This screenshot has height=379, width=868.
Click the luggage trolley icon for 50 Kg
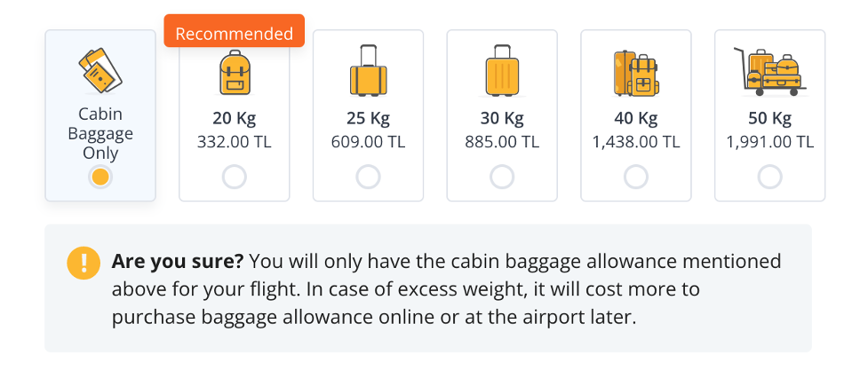pyautogui.click(x=769, y=71)
